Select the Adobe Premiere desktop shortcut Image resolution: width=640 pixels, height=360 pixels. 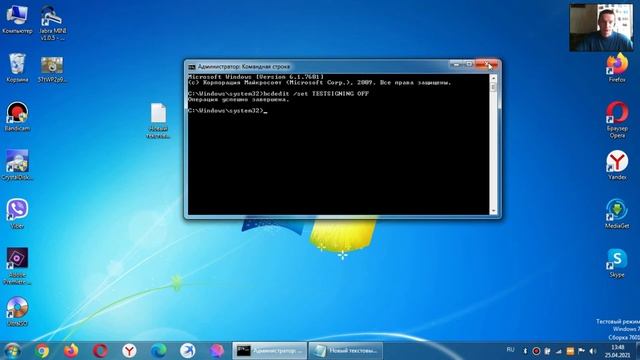click(x=17, y=266)
